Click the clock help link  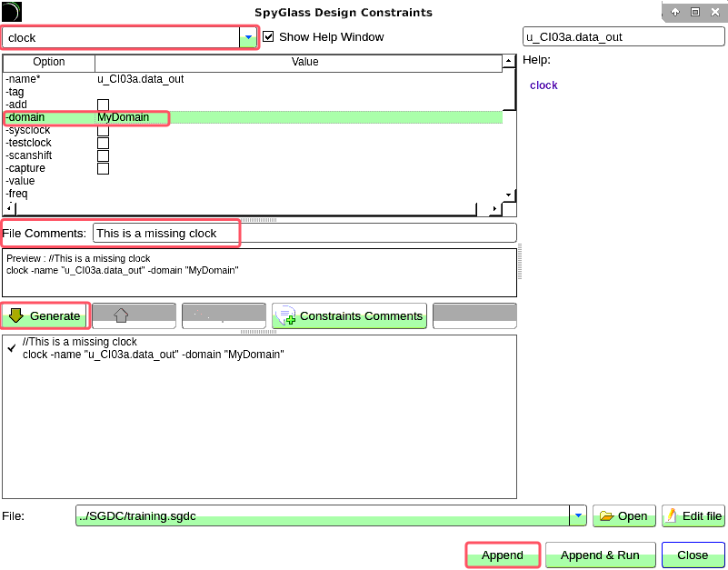click(544, 85)
